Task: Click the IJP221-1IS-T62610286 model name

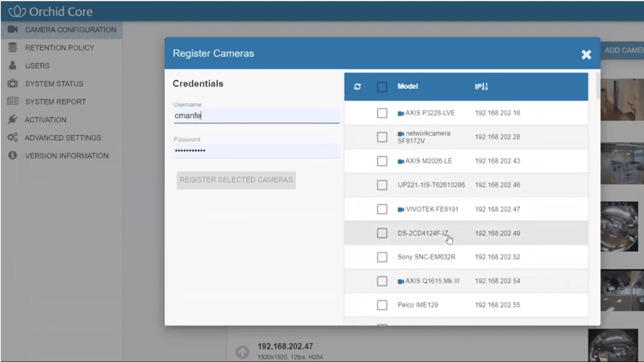Action: click(431, 185)
